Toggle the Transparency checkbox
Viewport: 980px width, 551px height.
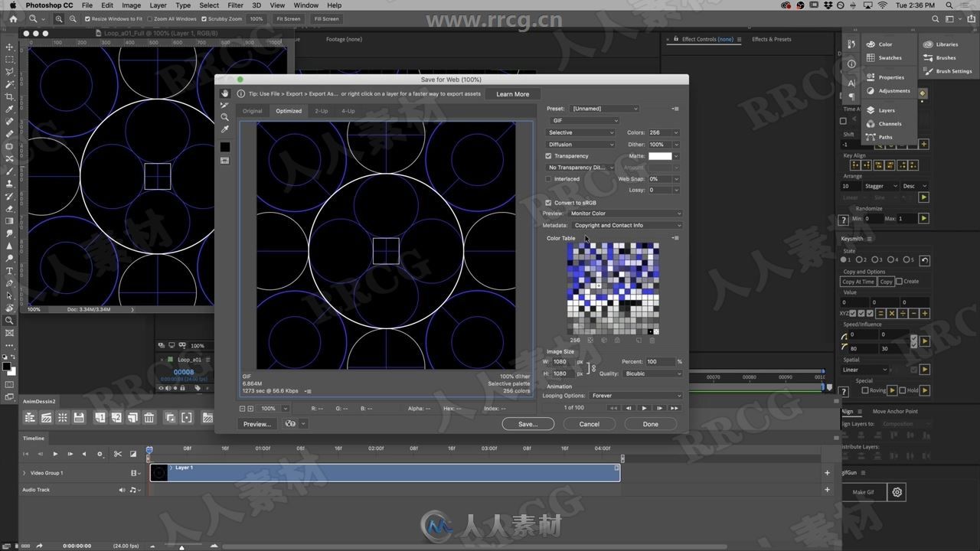(x=548, y=156)
